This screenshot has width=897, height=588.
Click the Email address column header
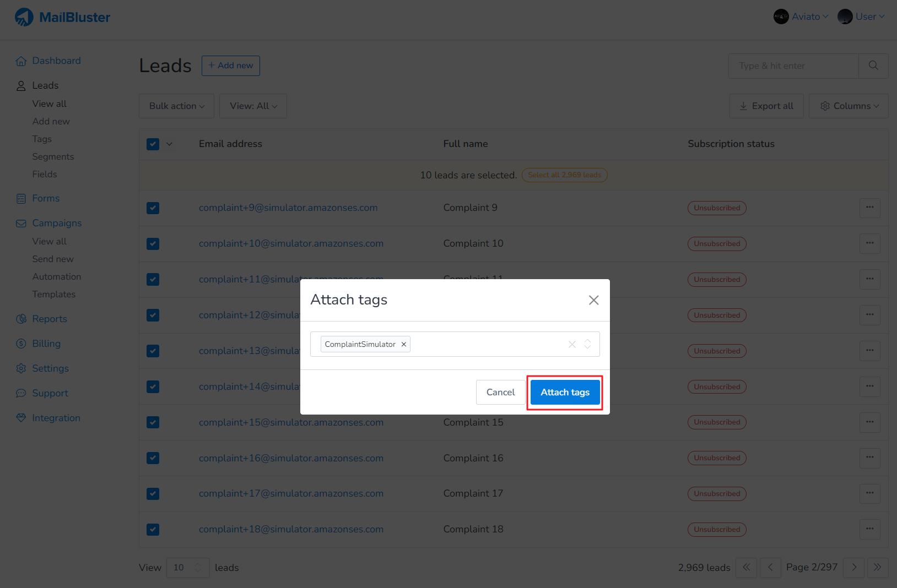click(230, 144)
